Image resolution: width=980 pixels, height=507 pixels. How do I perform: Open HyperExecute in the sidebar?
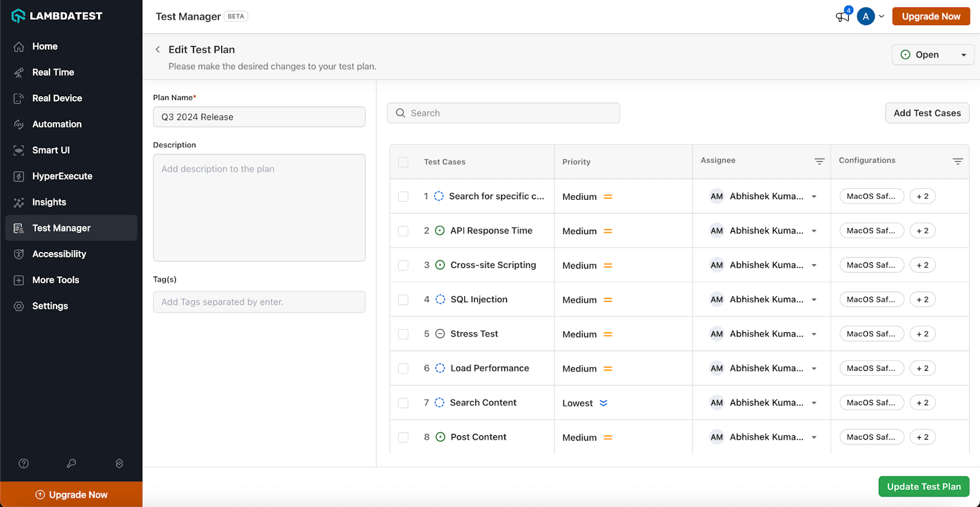pos(62,176)
